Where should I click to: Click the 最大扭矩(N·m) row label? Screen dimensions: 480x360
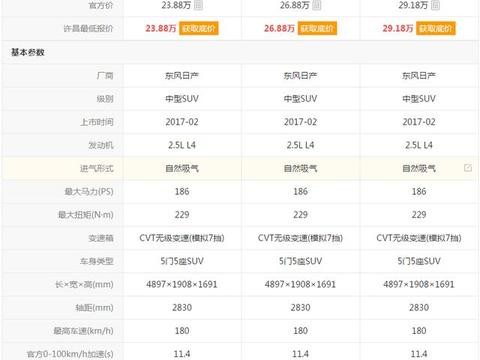86,215
